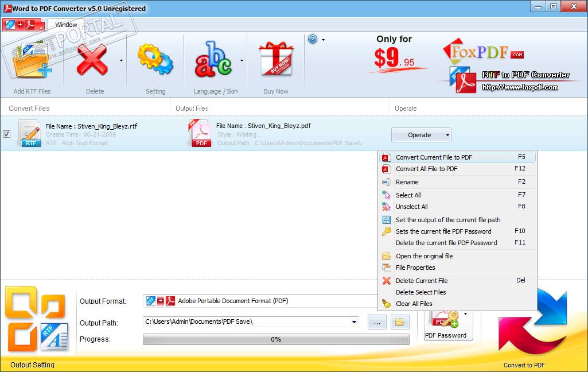Select Rename from the context menu
Screen dimensions: 588x372
tap(458, 182)
